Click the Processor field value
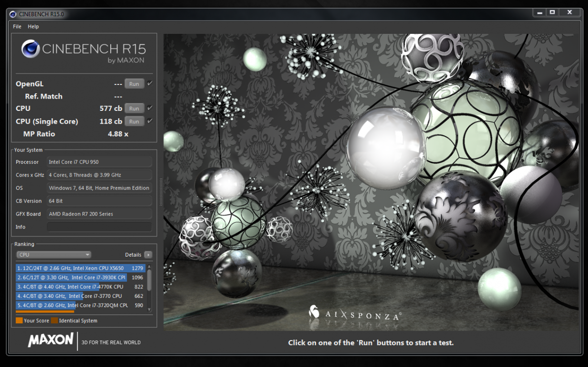Viewport: 588px width, 367px height. click(x=99, y=162)
